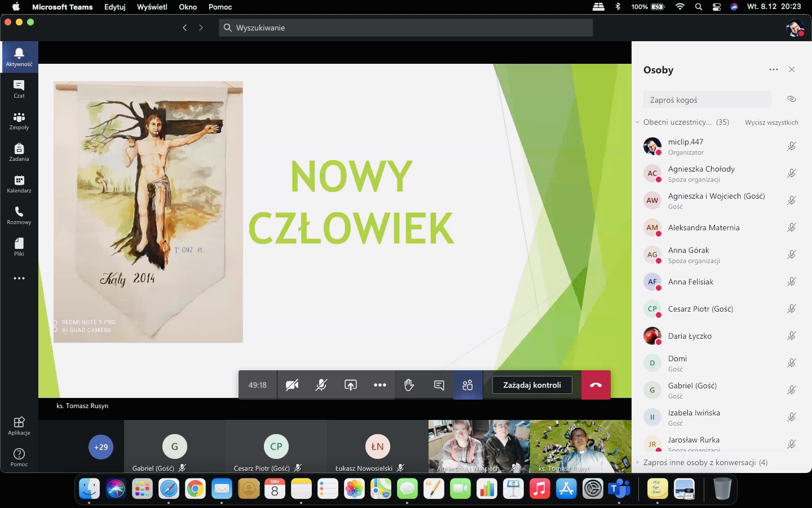
Task: Click Wycisz wszystkich to mute everyone
Action: click(x=771, y=122)
